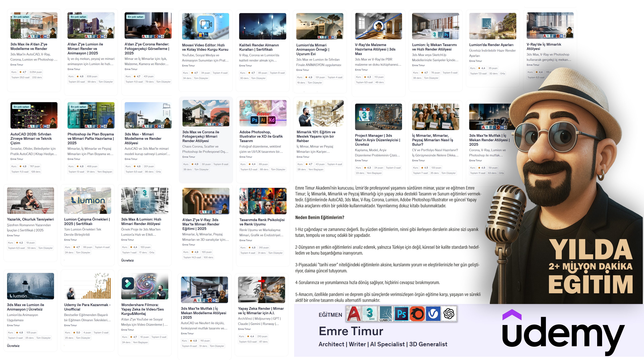The height and width of the screenshot is (362, 644).
Task: Click the Corona renderer orange icon
Action: click(417, 314)
